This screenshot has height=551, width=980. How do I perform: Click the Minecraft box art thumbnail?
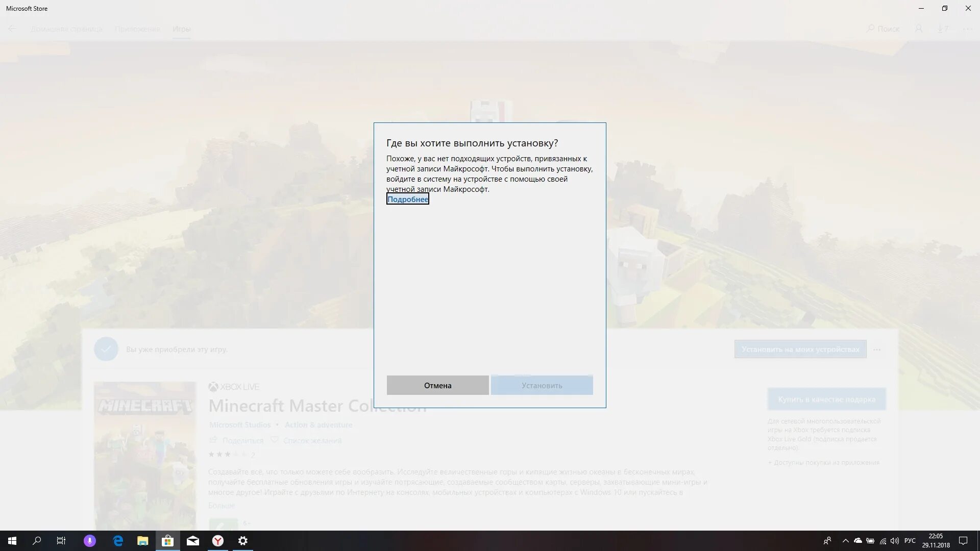pos(145,456)
